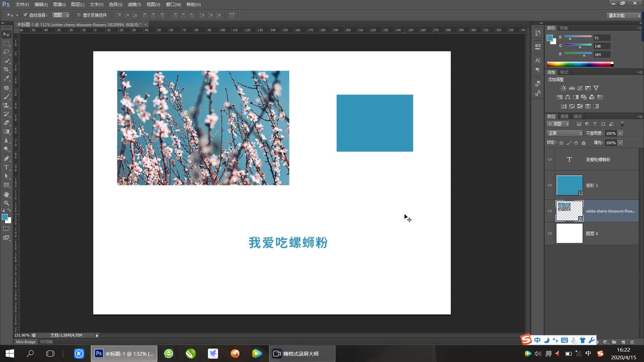Select the Pen tool
This screenshot has width=644, height=362.
[x=6, y=159]
